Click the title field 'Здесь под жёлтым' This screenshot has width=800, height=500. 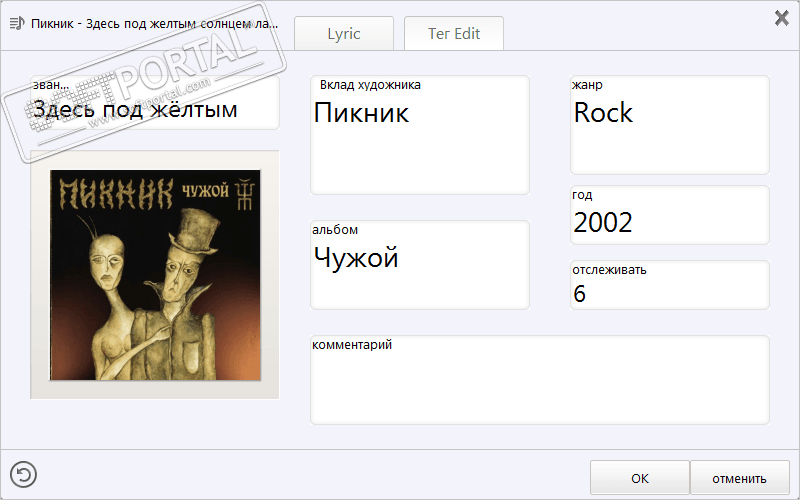click(155, 103)
